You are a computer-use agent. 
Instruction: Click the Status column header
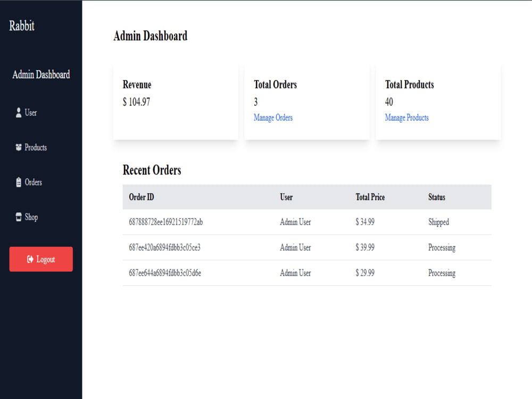[437, 197]
